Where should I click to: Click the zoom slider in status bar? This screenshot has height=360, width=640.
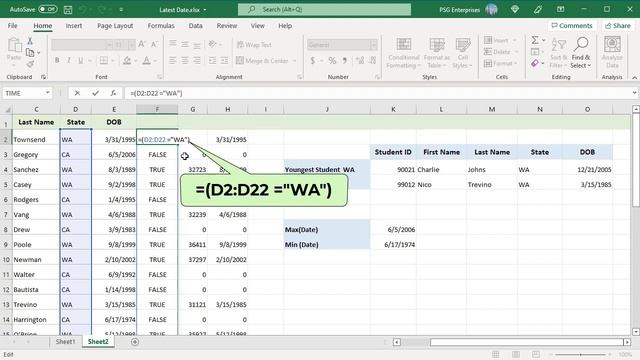point(580,355)
